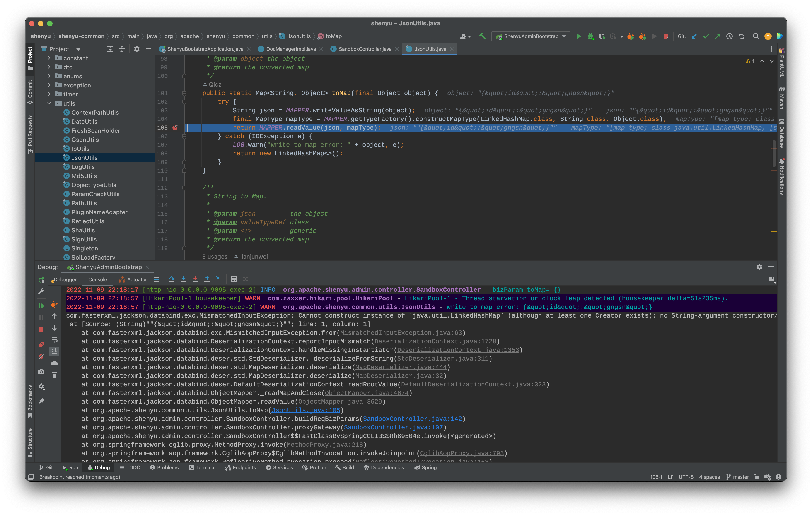Open JsonUtils.java:105 stack trace link

305,410
